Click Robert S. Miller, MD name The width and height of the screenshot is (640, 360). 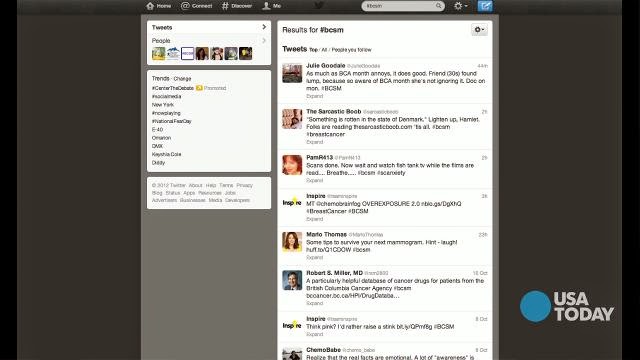click(x=334, y=273)
